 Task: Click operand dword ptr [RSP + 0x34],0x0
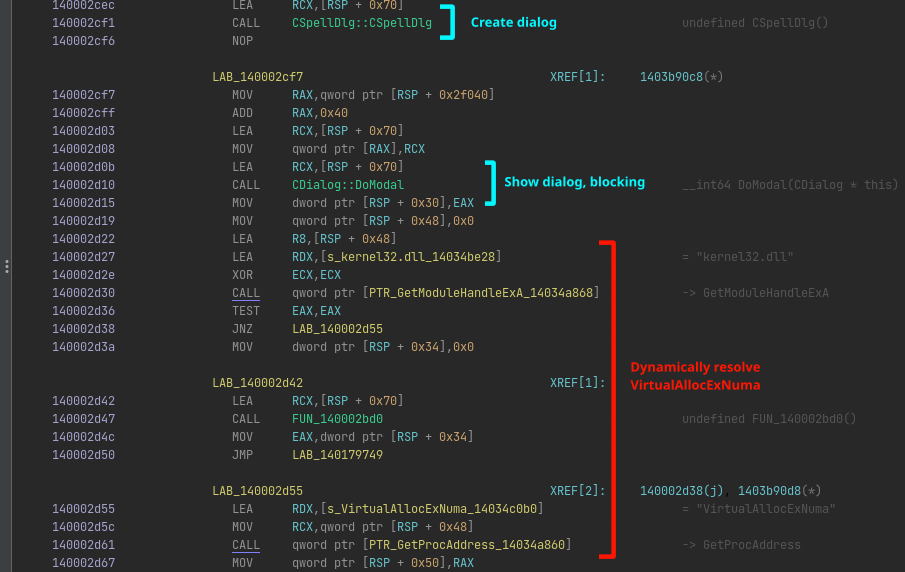click(383, 347)
